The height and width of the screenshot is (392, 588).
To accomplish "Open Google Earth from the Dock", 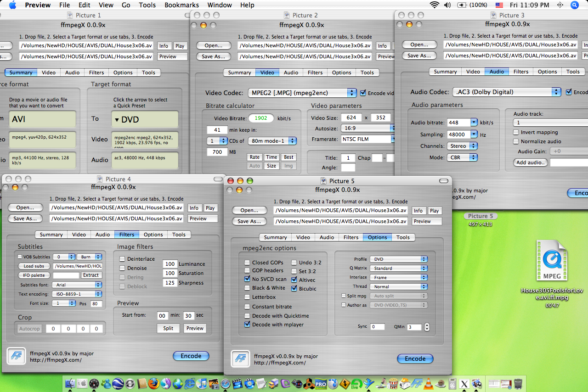I will tap(118, 383).
